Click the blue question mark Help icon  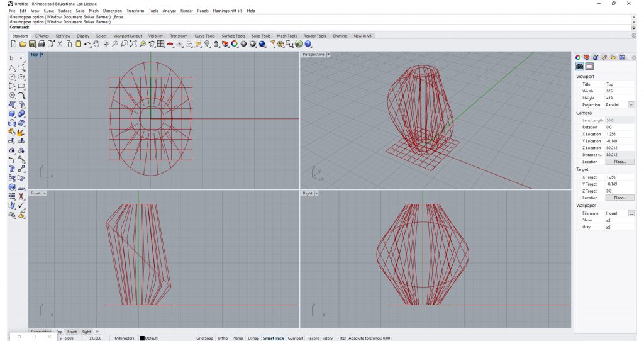[x=308, y=44]
